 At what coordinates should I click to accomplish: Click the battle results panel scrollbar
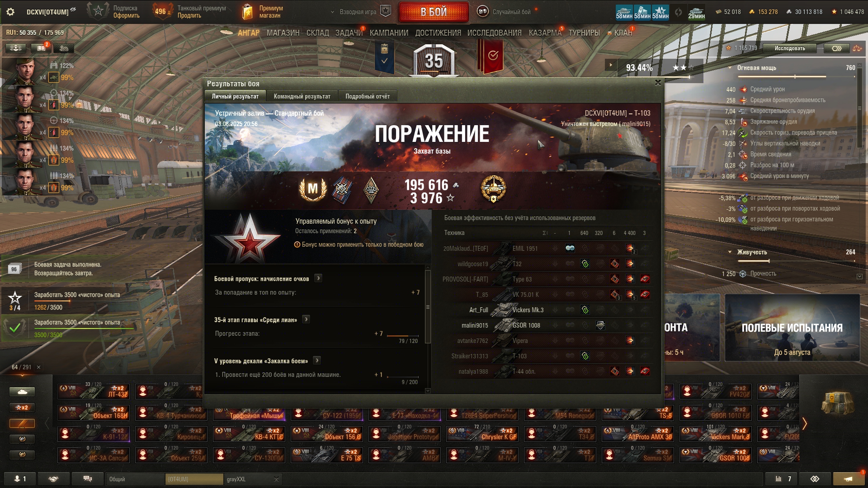pos(428,307)
